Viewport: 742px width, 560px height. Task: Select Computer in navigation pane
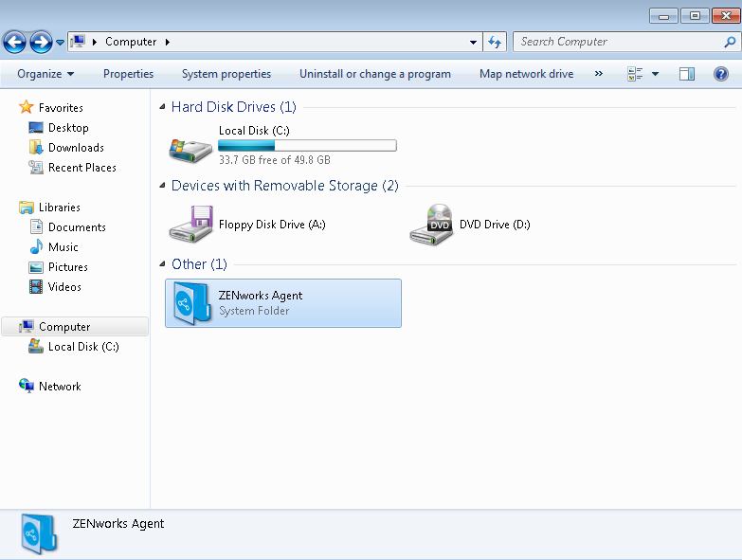75,327
